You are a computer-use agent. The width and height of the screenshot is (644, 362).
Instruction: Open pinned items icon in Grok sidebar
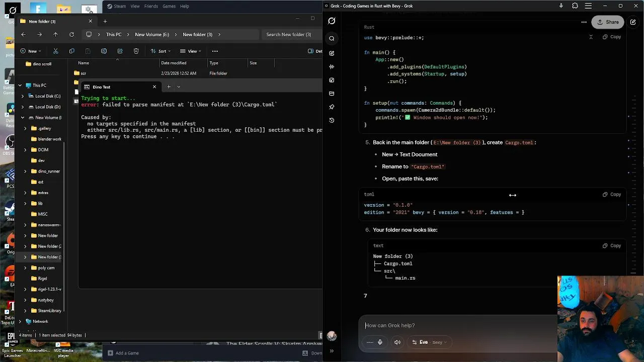pos(332,107)
